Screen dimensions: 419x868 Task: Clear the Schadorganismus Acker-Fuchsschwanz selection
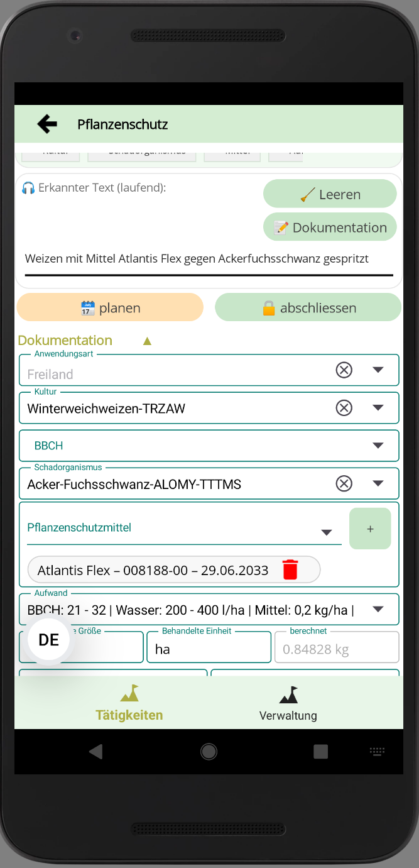point(344,483)
